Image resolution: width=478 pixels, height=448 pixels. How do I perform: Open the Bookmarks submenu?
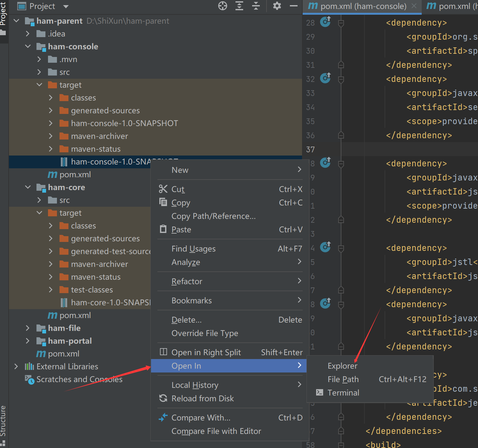click(230, 300)
